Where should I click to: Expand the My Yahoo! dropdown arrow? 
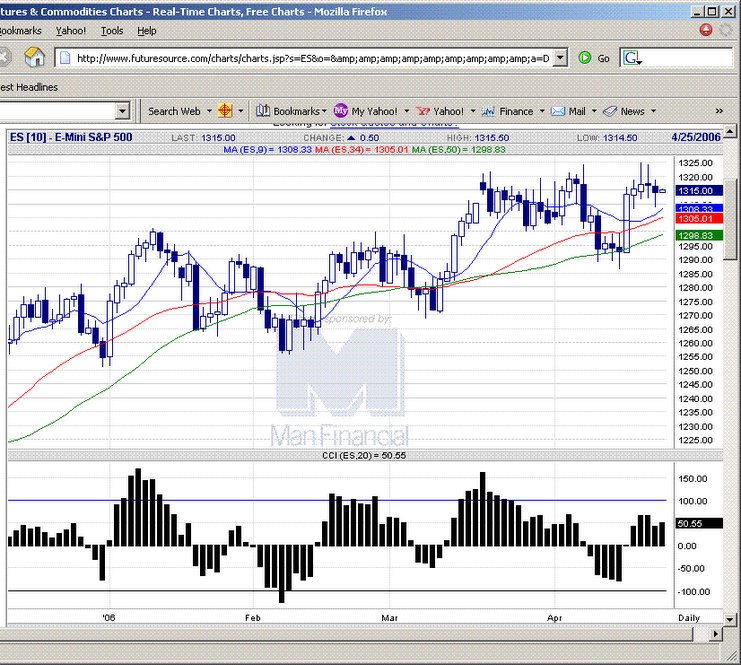click(x=406, y=111)
